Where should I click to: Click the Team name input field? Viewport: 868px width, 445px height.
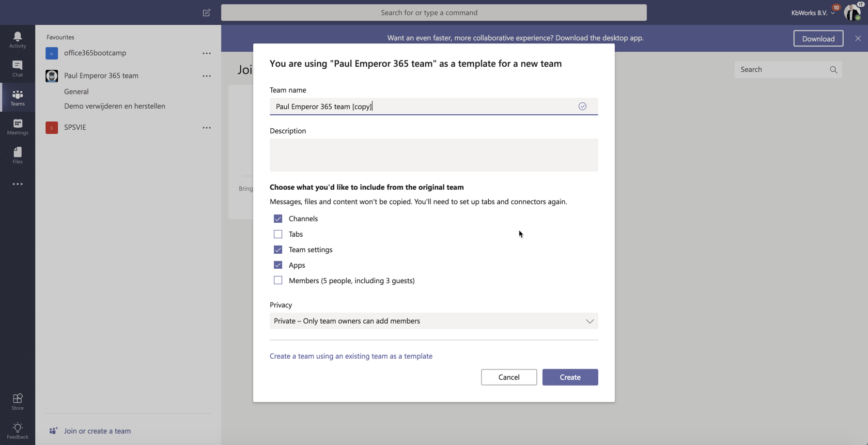(434, 106)
